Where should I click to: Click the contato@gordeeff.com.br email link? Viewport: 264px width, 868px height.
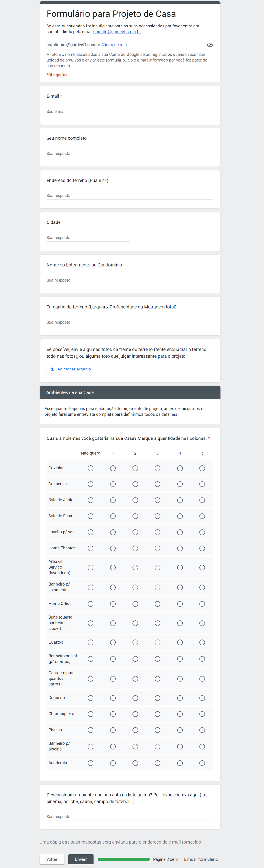117,32
